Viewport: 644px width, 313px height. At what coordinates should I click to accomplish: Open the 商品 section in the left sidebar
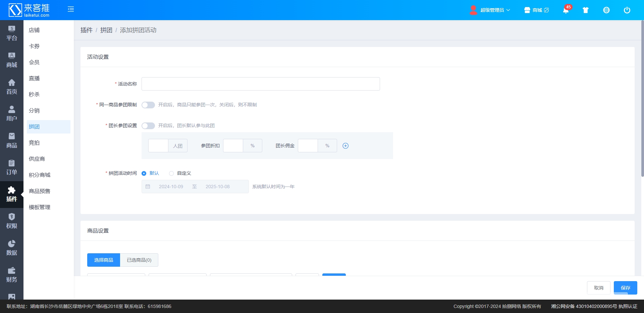[x=12, y=140]
